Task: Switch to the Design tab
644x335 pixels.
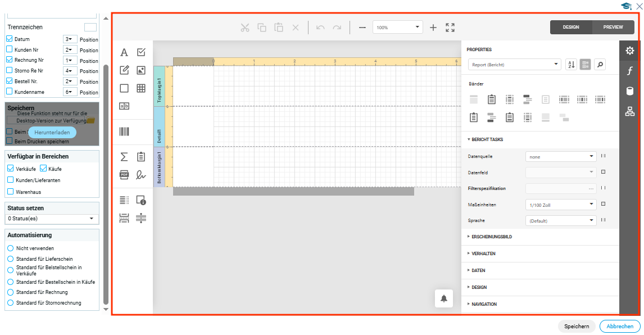Action: pyautogui.click(x=571, y=27)
